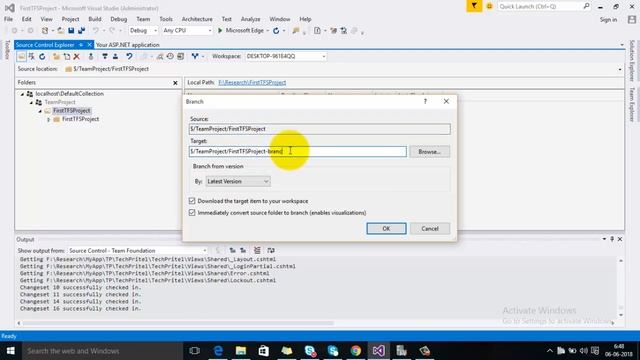The height and width of the screenshot is (360, 640).
Task: Click the Save icon in the main toolbar
Action: pos(71,31)
